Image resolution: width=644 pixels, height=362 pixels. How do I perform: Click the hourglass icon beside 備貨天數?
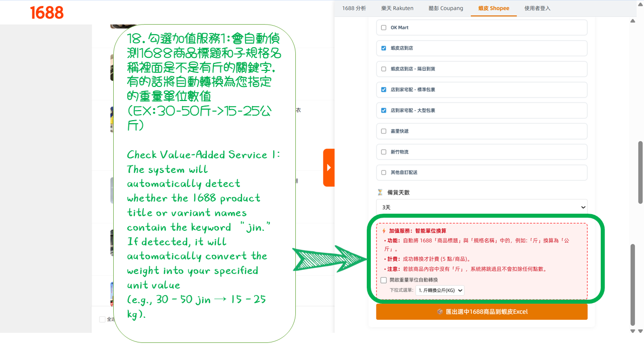(379, 192)
